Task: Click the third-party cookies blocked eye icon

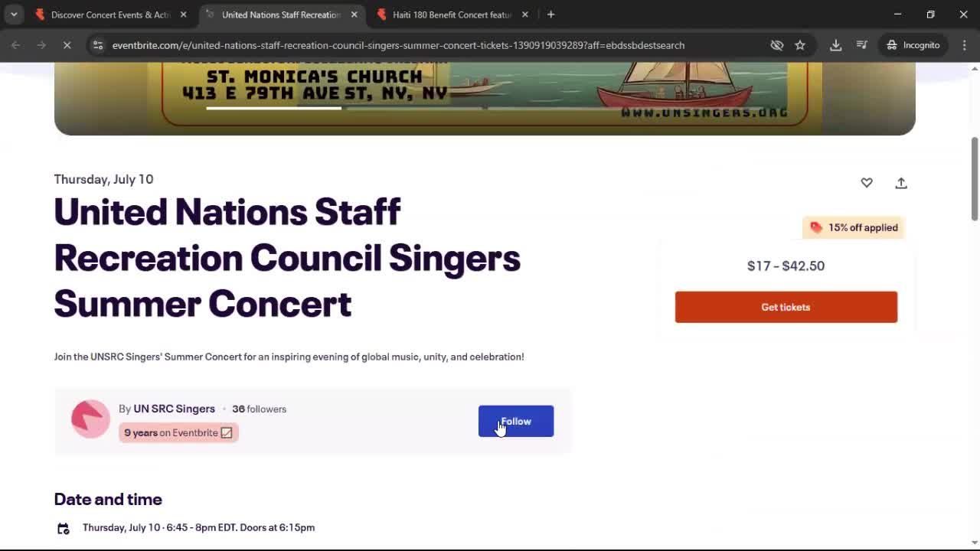Action: click(x=777, y=45)
